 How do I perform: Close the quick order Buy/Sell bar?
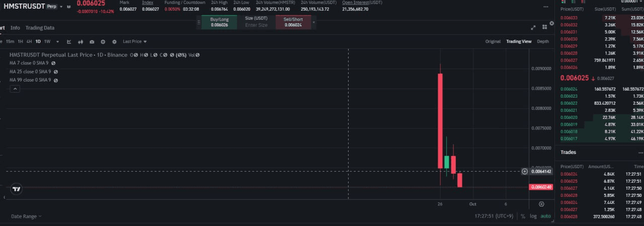click(314, 21)
